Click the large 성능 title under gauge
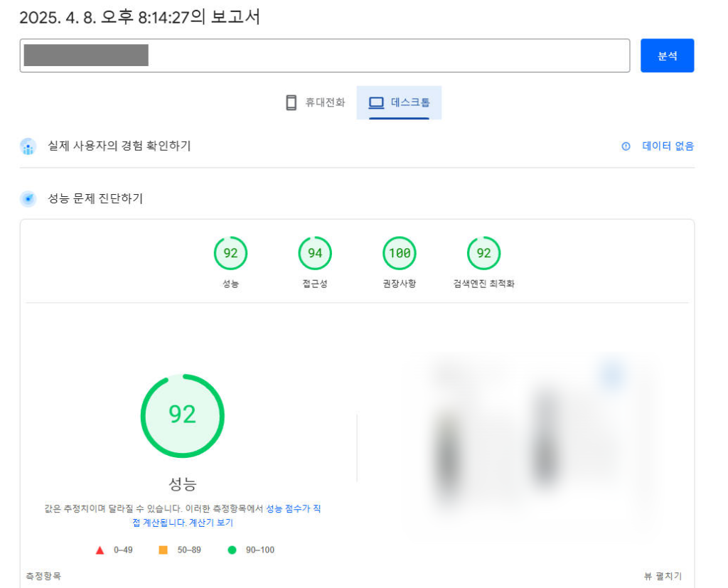The width and height of the screenshot is (728, 588). [183, 484]
